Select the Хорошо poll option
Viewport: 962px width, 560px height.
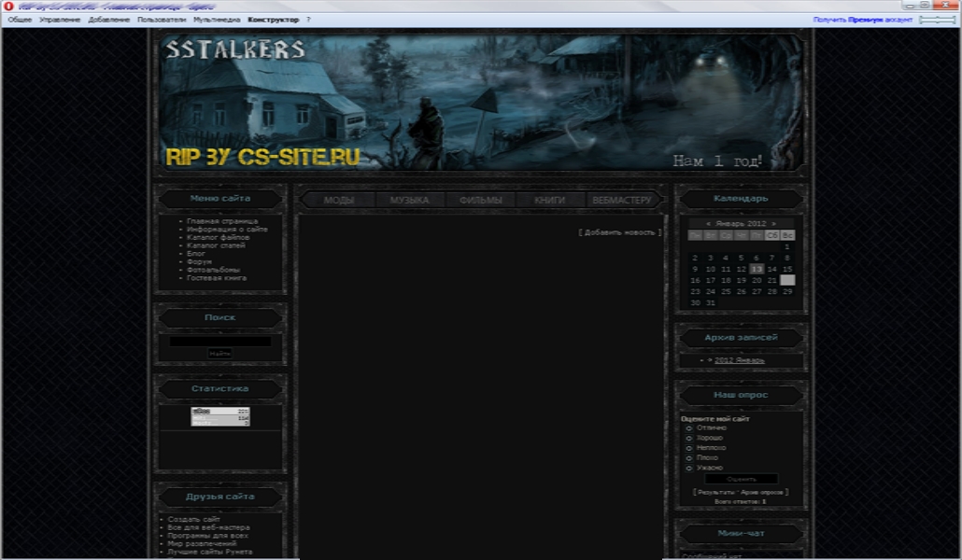[x=689, y=438]
